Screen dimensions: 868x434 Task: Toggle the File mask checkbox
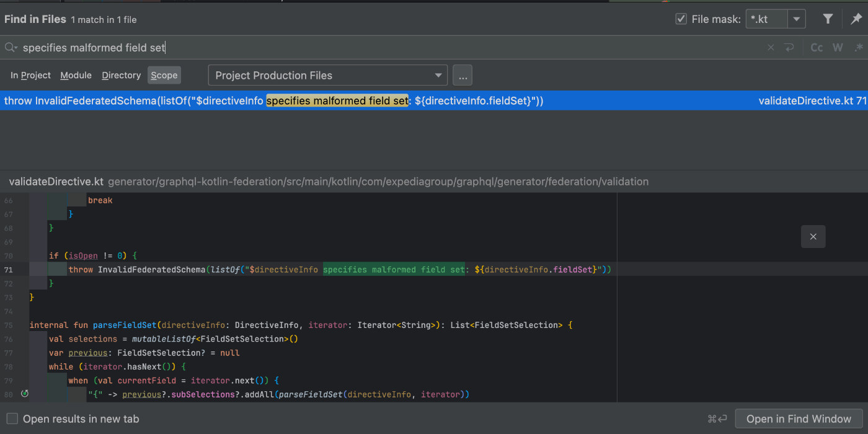tap(681, 19)
